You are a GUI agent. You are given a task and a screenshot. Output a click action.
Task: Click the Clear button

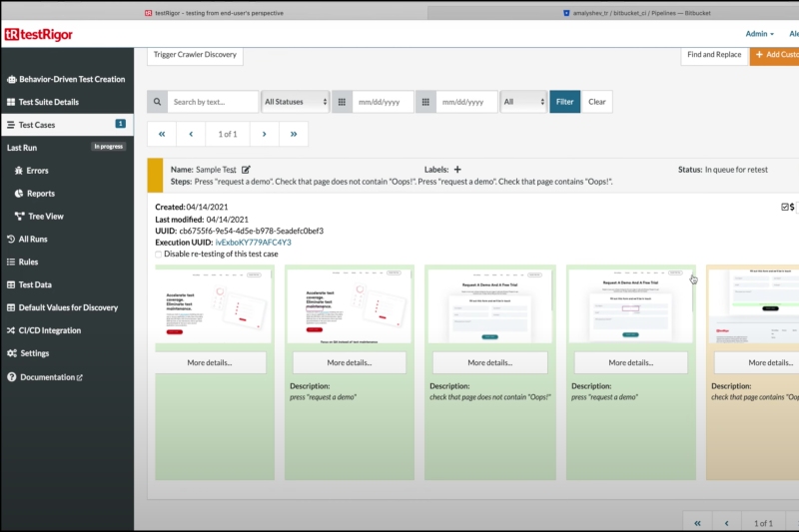pyautogui.click(x=596, y=102)
